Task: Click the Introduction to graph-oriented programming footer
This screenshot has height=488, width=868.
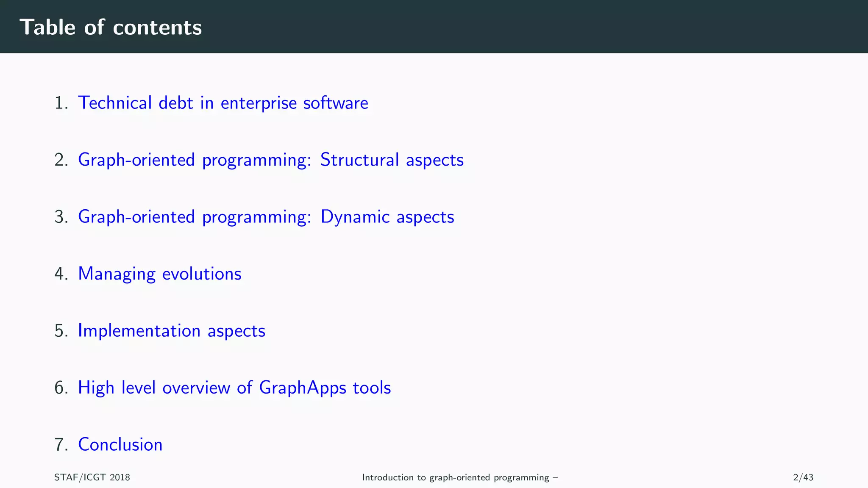Action: click(459, 477)
